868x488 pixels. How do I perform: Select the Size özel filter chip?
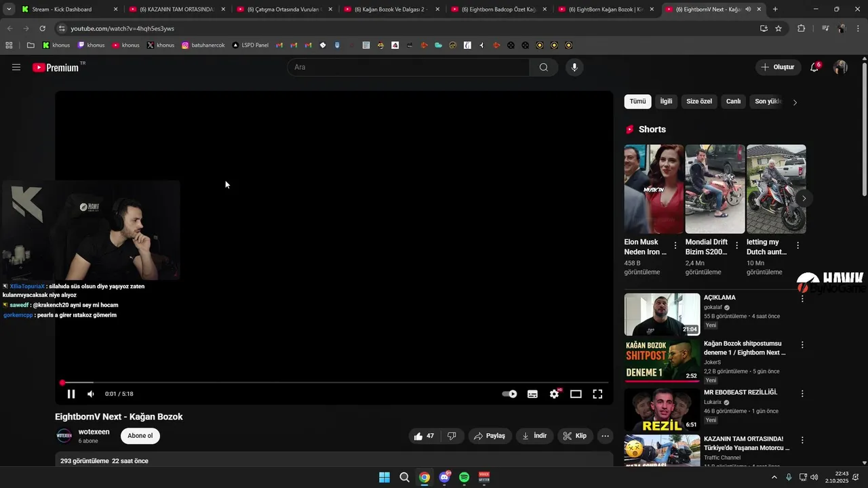(699, 102)
